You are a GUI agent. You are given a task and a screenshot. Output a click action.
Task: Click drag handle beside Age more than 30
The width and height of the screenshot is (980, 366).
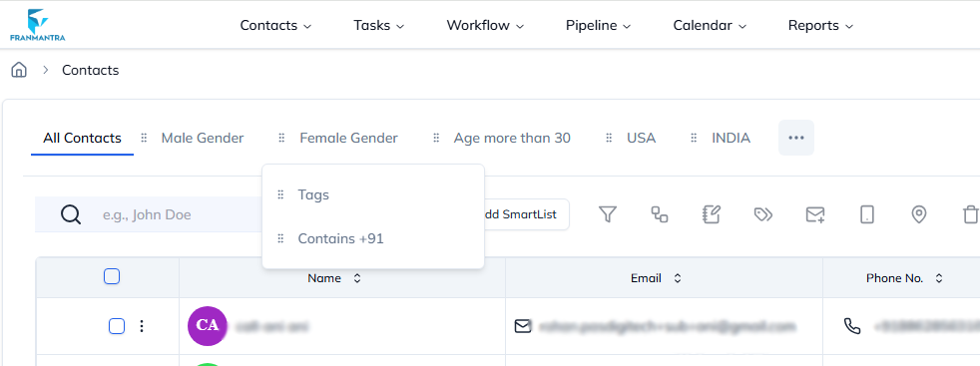point(436,138)
